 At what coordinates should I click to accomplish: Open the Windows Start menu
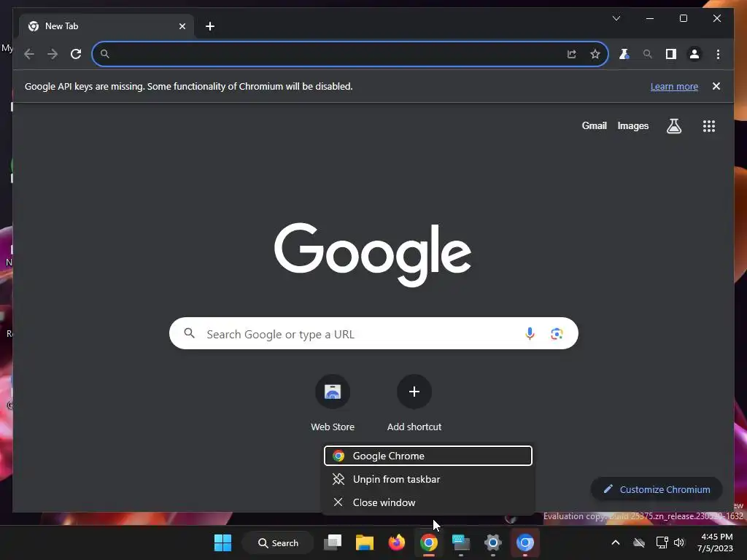click(222, 542)
